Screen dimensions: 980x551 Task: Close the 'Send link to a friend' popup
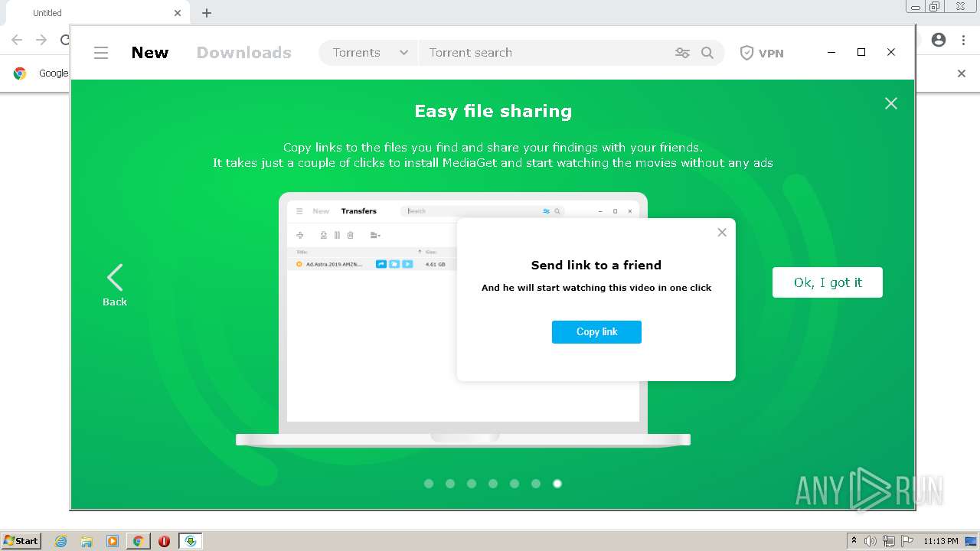[722, 233]
